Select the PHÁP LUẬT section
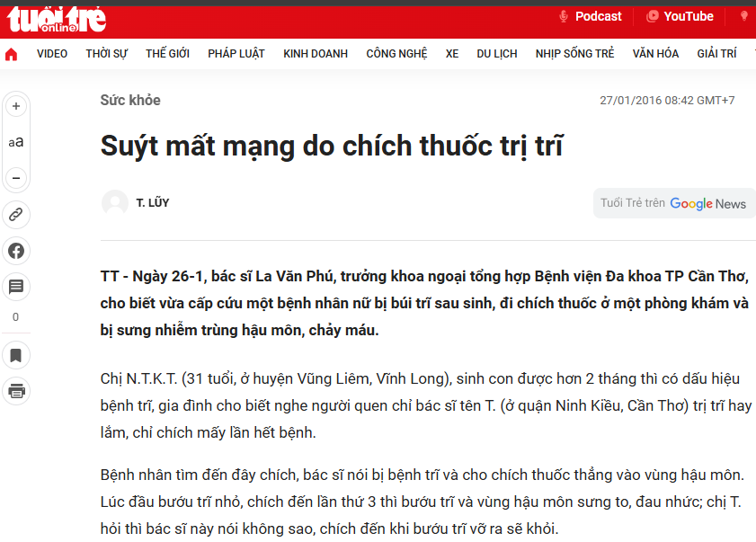 [x=236, y=54]
